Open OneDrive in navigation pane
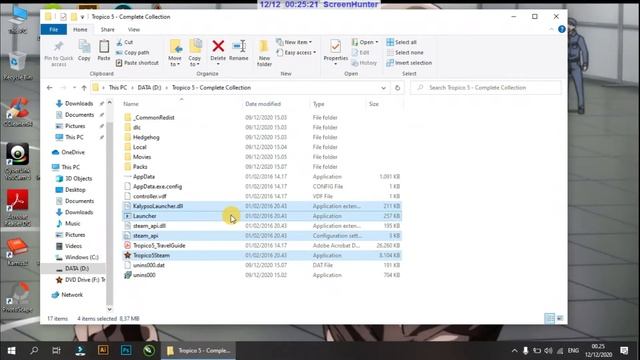The height and width of the screenshot is (360, 640). click(x=73, y=152)
